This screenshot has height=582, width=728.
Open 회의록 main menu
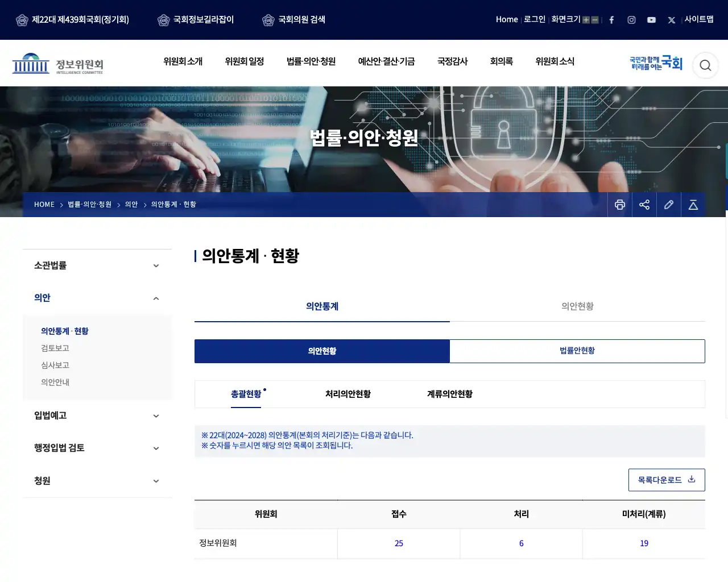pos(502,61)
